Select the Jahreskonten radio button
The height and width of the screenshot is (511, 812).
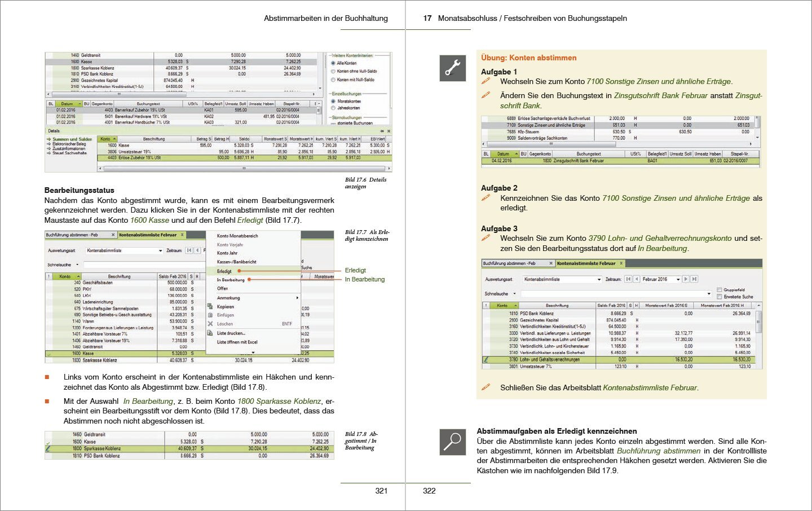pyautogui.click(x=333, y=108)
